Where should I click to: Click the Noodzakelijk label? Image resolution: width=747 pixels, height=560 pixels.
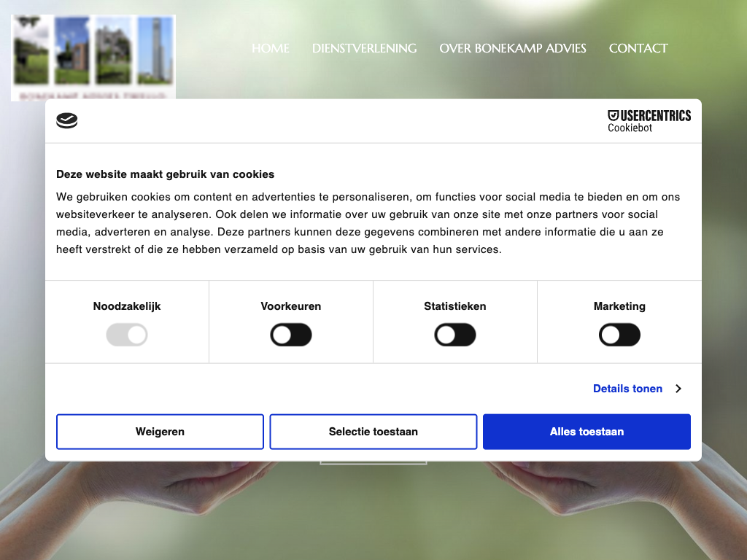click(x=127, y=306)
